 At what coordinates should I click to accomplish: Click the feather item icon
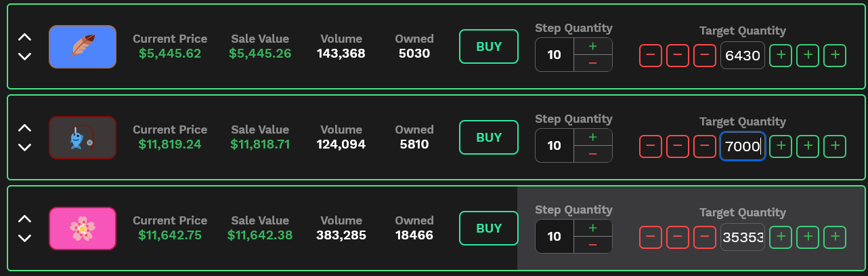point(83,47)
